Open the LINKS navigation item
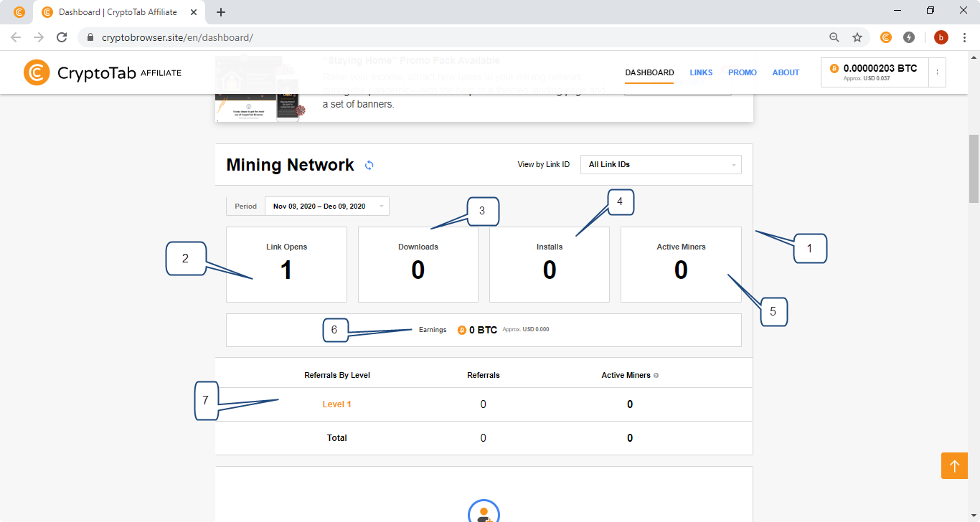 [702, 72]
